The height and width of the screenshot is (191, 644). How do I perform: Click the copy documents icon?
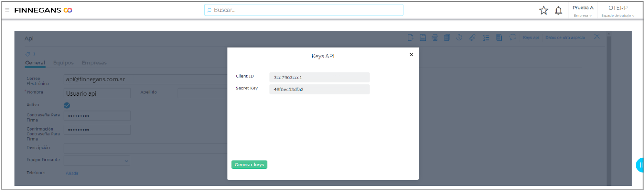coord(447,37)
